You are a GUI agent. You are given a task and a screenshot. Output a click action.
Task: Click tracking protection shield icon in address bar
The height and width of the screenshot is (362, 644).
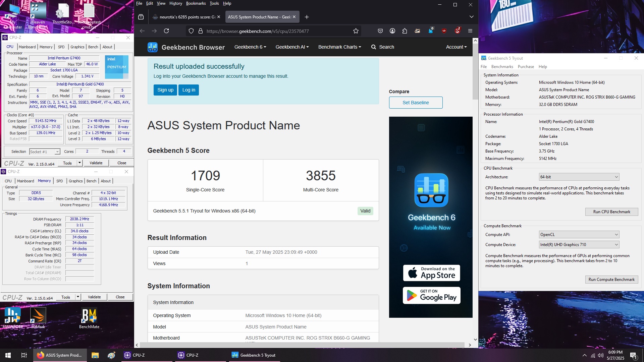tap(191, 31)
